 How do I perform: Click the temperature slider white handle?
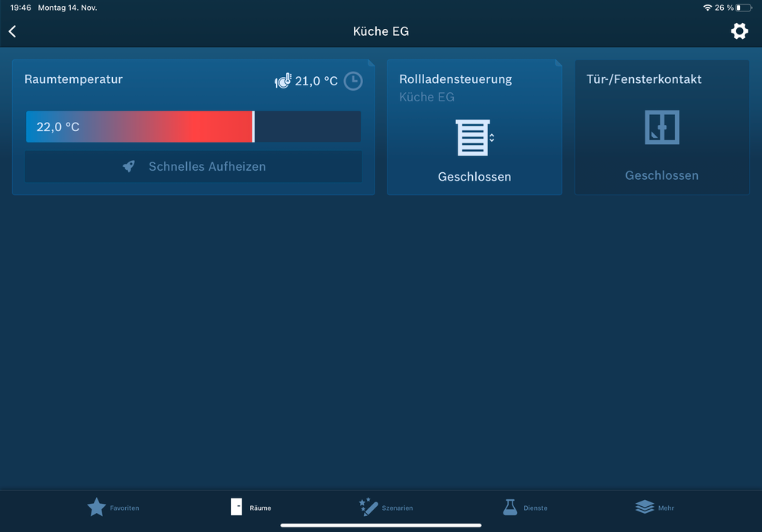coord(253,127)
